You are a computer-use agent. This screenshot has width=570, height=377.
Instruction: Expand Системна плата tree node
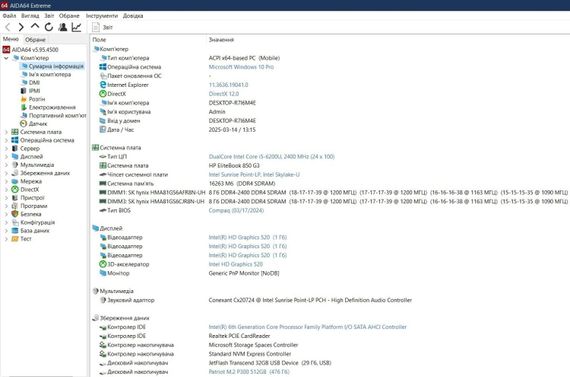(x=6, y=132)
